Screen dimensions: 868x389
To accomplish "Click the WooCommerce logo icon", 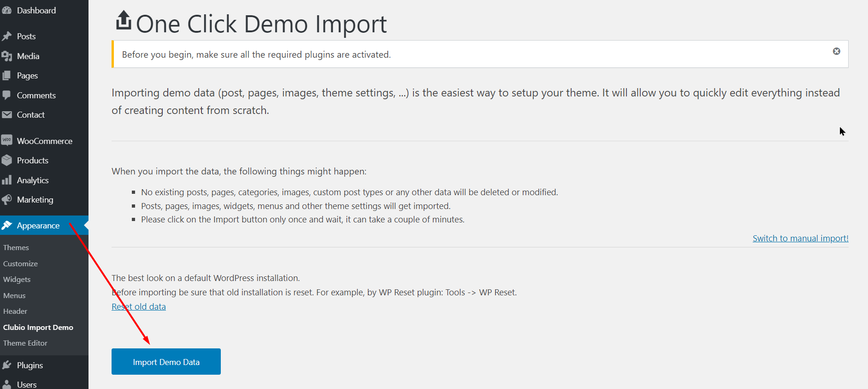I will [7, 140].
